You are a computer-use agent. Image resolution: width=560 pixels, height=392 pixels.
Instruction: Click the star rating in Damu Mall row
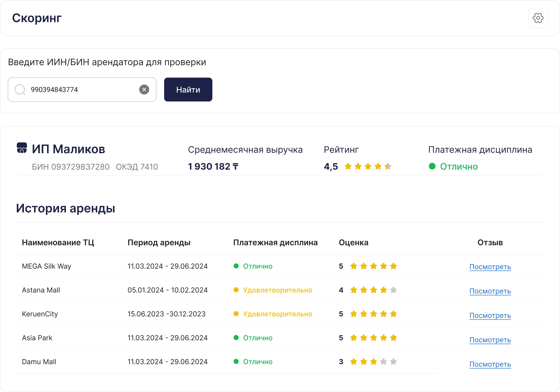click(373, 362)
